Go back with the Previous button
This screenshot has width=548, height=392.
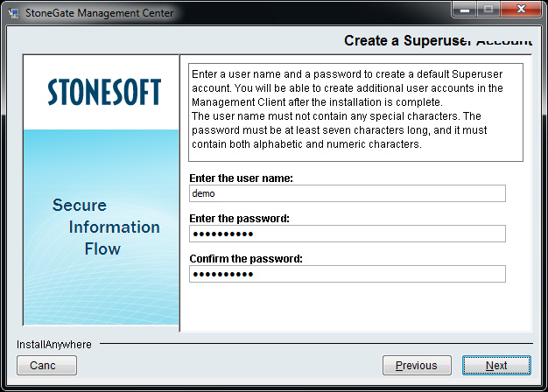(417, 366)
